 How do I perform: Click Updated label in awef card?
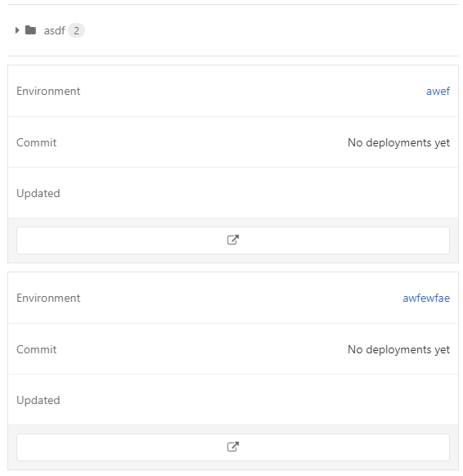pos(38,193)
